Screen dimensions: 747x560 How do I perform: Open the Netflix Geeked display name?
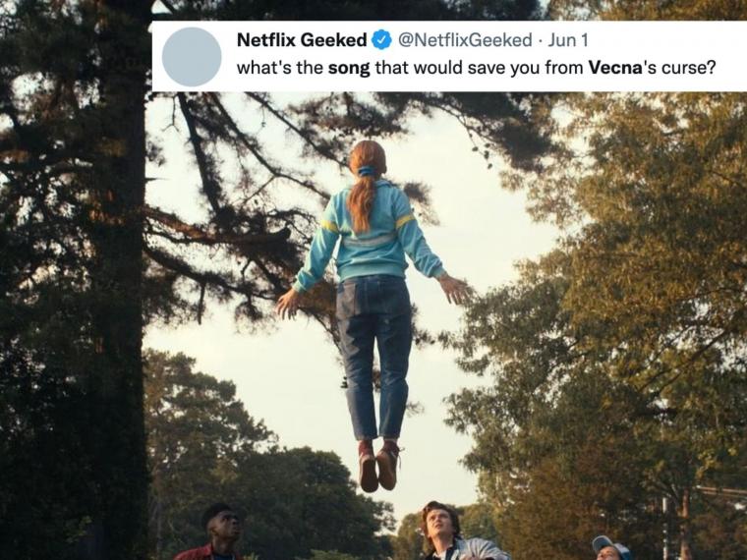(x=302, y=40)
